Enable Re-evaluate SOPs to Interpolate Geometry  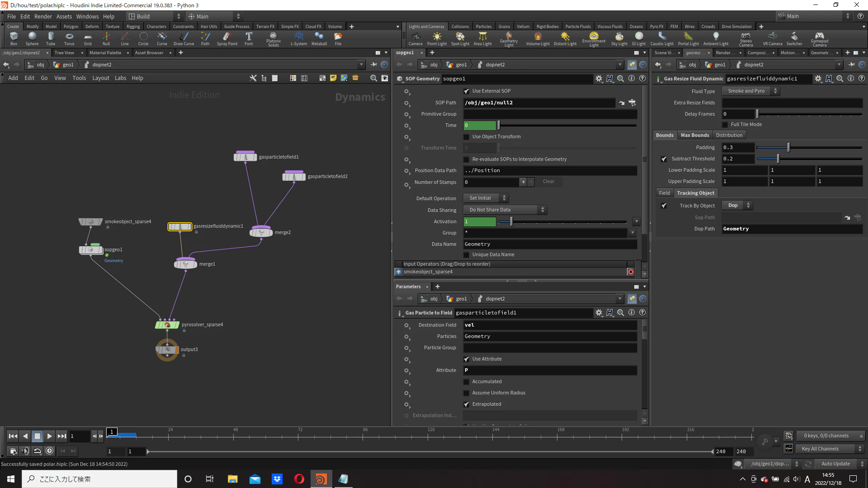pyautogui.click(x=467, y=160)
